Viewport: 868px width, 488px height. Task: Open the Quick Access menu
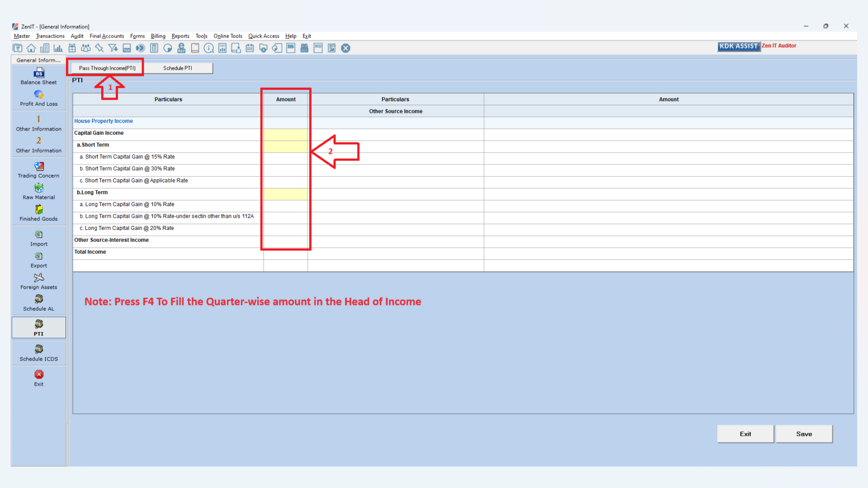pos(264,36)
